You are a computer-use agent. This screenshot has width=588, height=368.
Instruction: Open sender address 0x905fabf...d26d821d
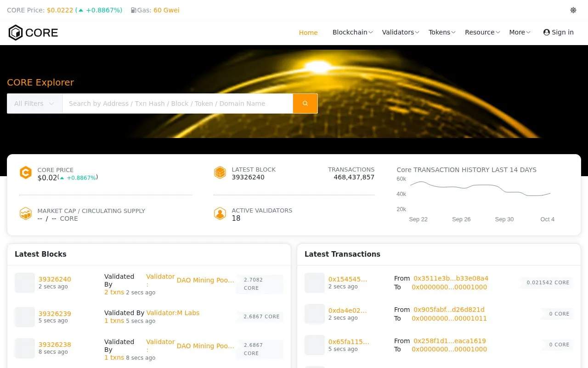click(449, 310)
